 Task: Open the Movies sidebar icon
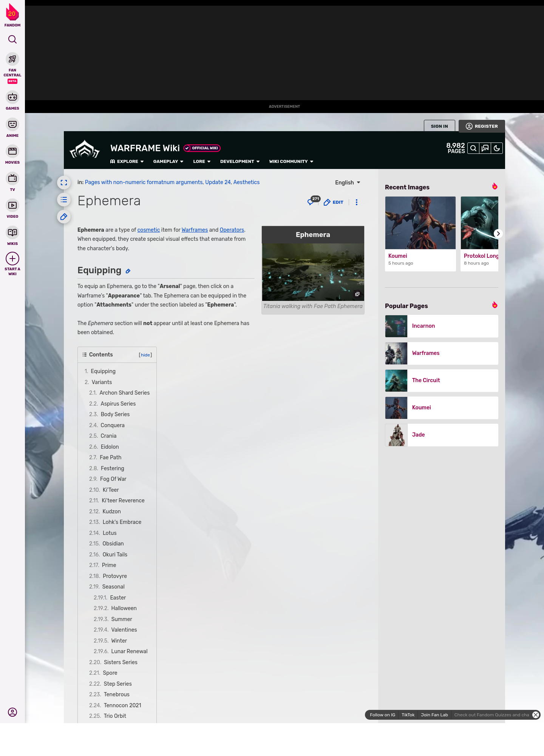(x=12, y=151)
